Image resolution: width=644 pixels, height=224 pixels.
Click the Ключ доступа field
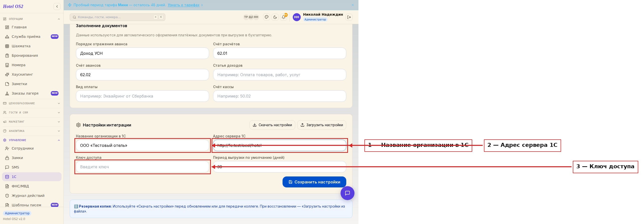tap(142, 167)
